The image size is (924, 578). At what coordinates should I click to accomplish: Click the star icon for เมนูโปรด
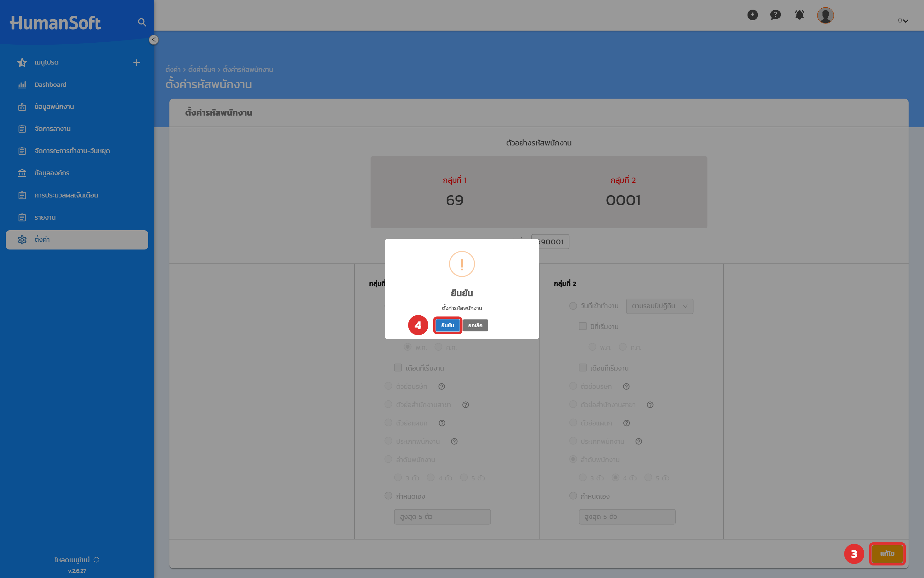point(22,63)
